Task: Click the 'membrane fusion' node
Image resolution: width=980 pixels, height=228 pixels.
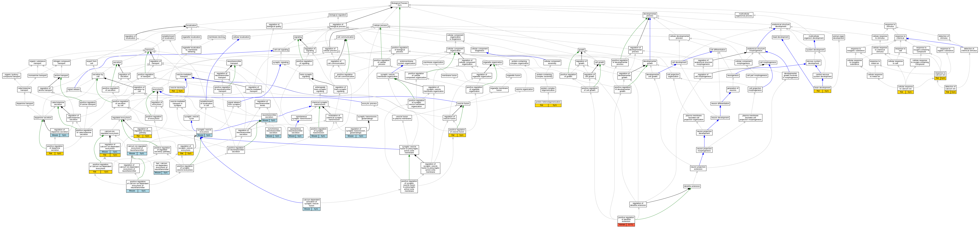Action: [449, 76]
